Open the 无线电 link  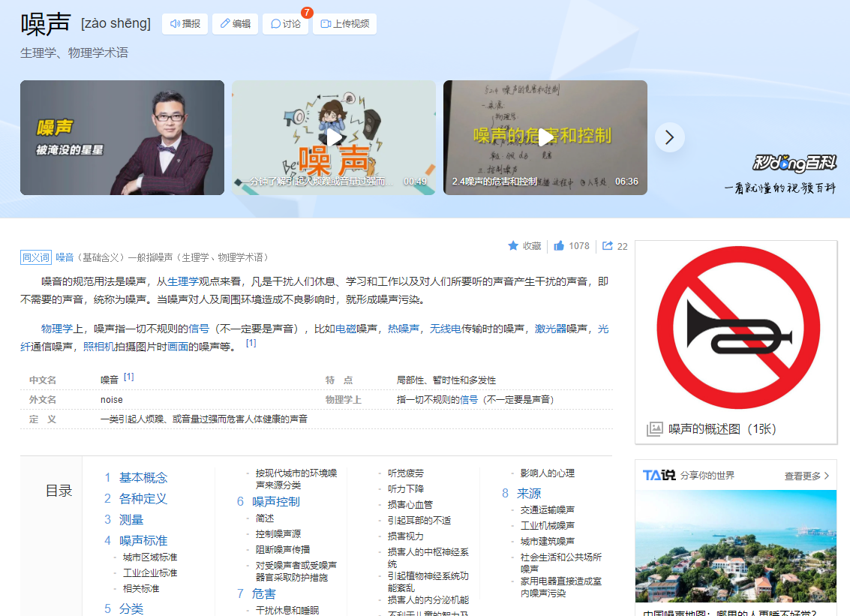446,329
